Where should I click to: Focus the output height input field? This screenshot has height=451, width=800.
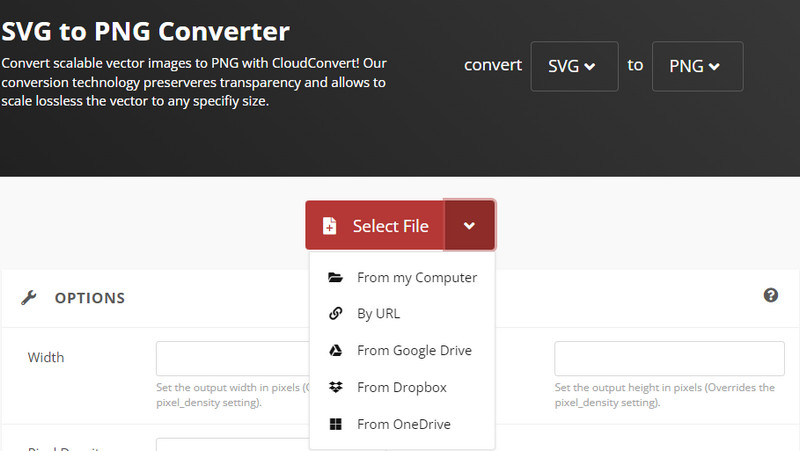tap(669, 358)
